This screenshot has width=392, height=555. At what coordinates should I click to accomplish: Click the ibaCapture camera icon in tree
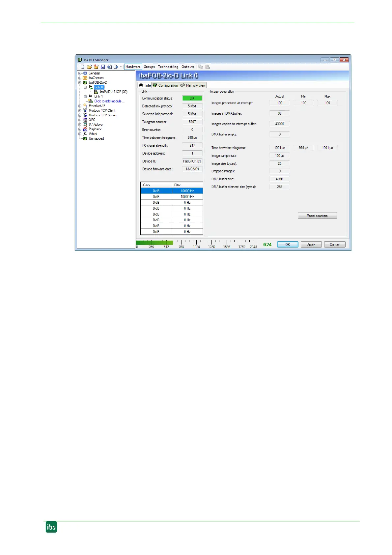tap(85, 78)
